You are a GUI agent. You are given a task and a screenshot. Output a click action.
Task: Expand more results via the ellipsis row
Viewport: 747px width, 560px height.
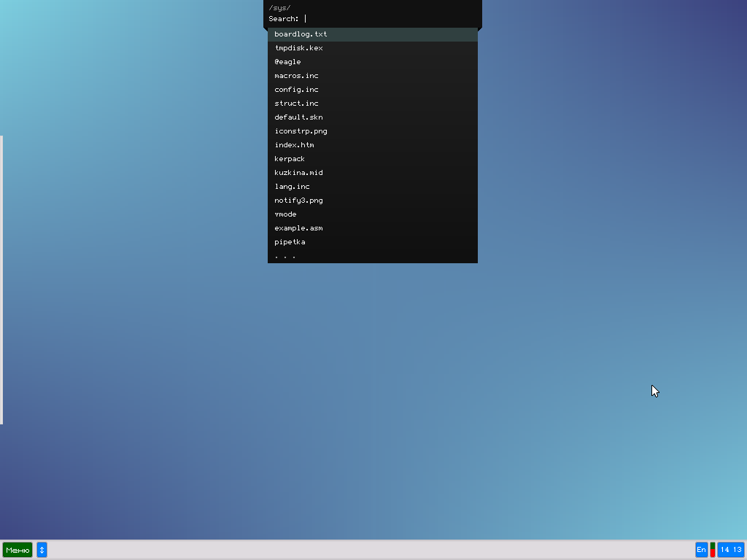pyautogui.click(x=285, y=256)
